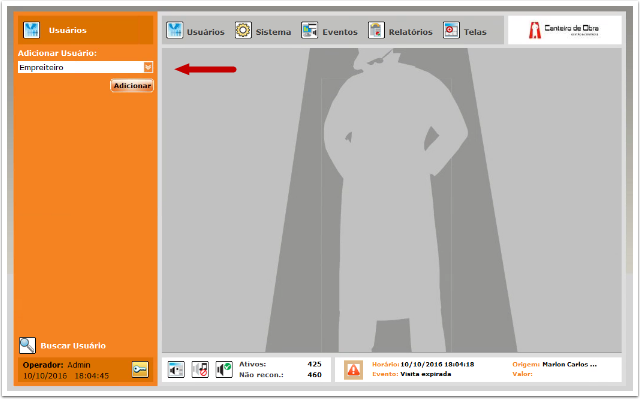The height and width of the screenshot is (399, 640).
Task: Toggle the acknowledge alarm speaker icon
Action: pos(224,370)
